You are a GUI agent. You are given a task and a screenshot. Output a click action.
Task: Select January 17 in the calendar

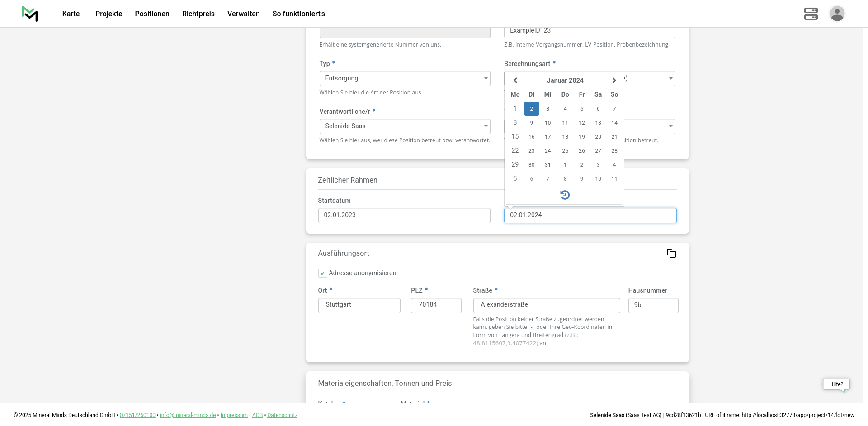(547, 137)
